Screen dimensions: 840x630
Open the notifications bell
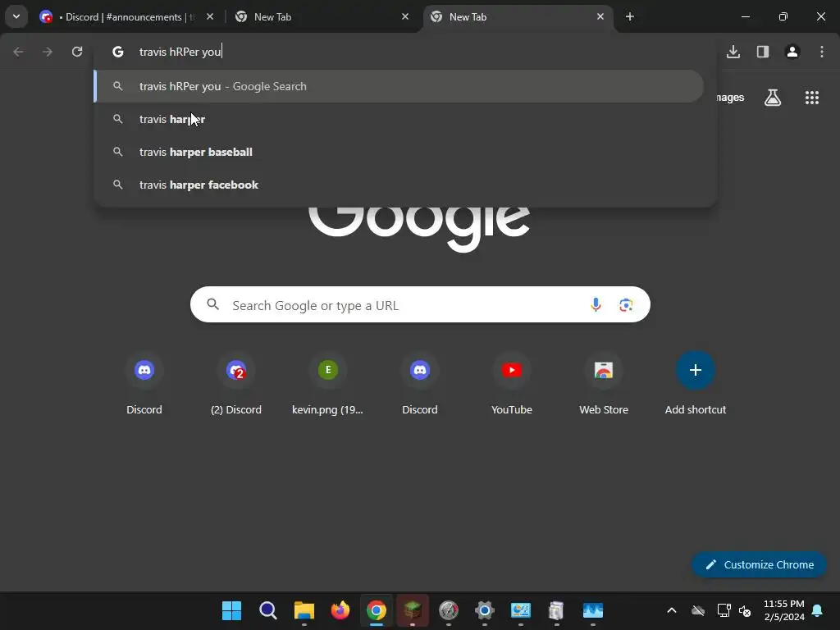(x=818, y=610)
